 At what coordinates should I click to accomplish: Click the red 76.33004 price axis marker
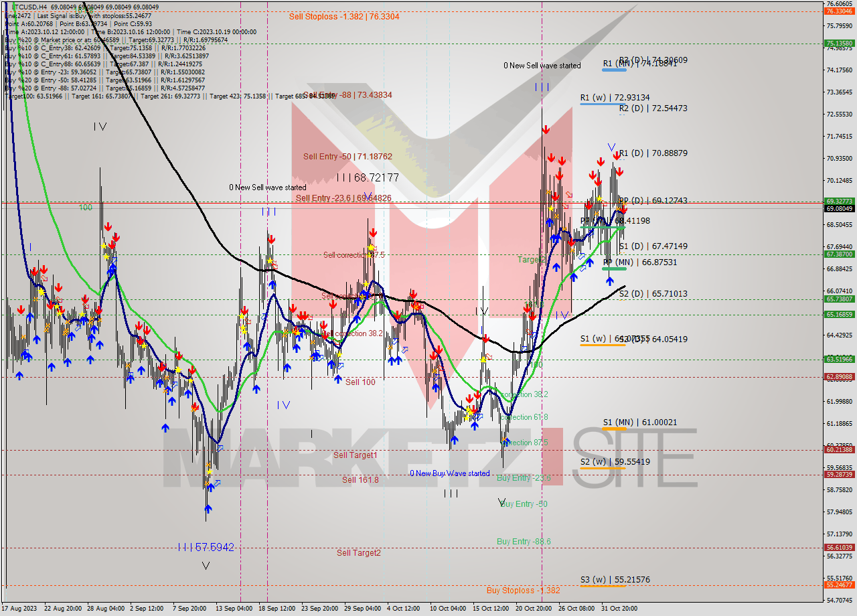840,11
